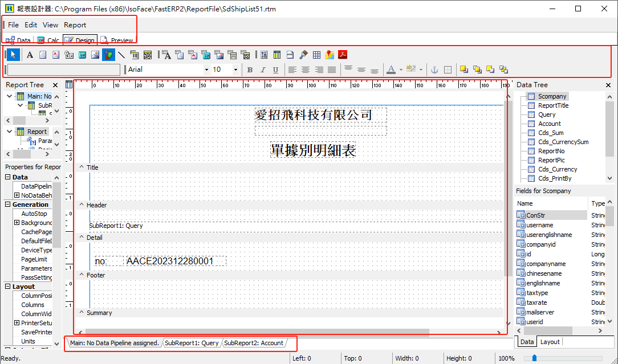Viewport: 618px width, 364px height.
Task: Choose the DBText data component
Action: coord(166,55)
